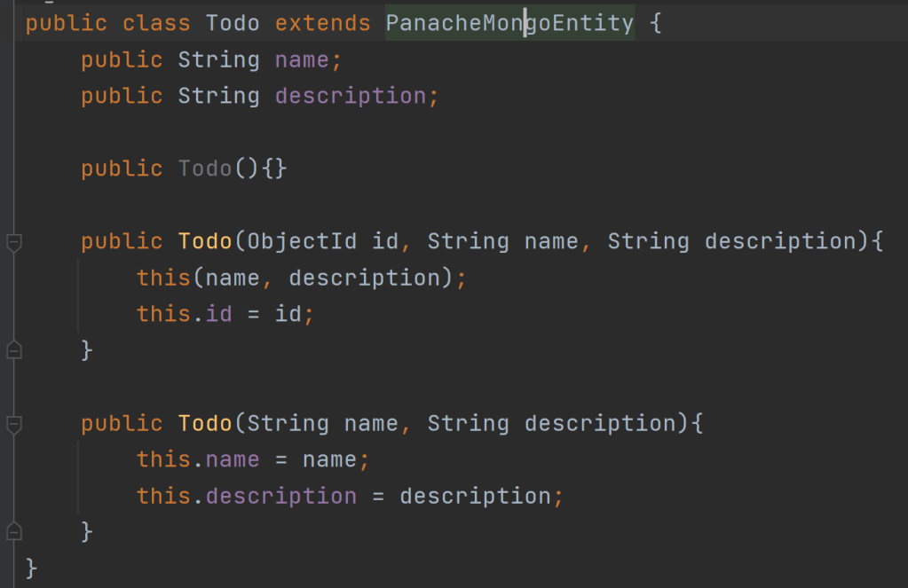Click the empty Todo() constructor name
Image resolution: width=908 pixels, height=588 pixels.
(x=205, y=169)
